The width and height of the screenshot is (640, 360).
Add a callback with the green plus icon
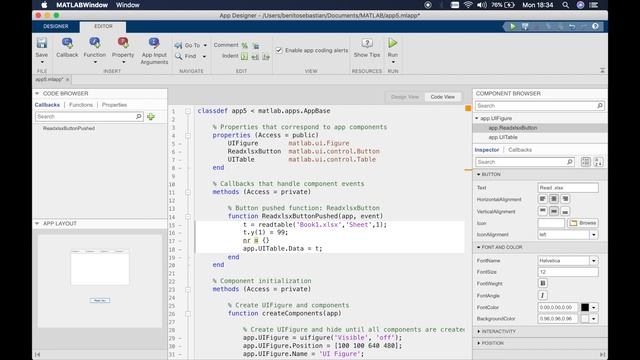point(151,117)
